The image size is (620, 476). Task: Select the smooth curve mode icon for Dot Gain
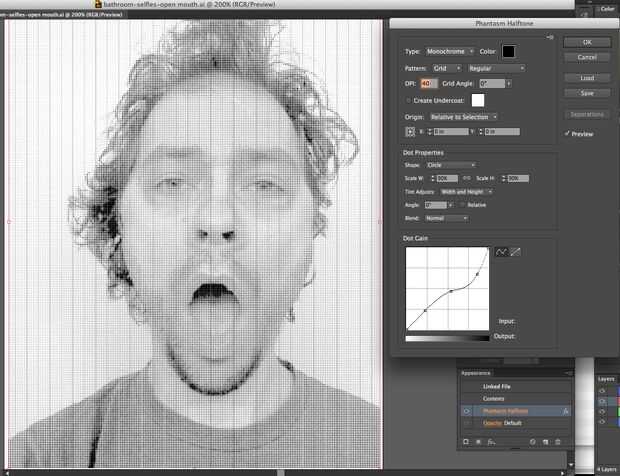[x=501, y=252]
